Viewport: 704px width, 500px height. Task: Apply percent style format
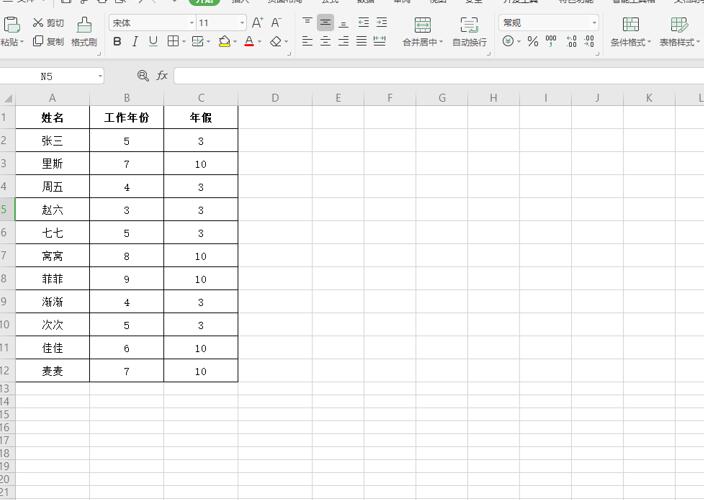tap(533, 41)
